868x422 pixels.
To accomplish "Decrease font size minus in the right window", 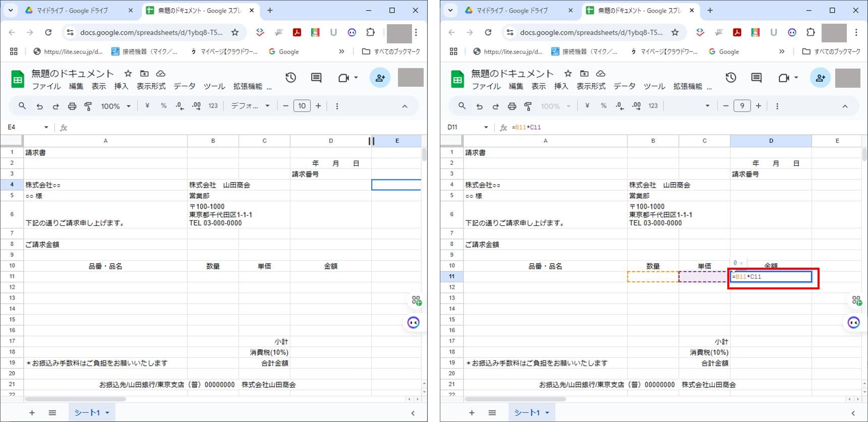I will click(725, 106).
